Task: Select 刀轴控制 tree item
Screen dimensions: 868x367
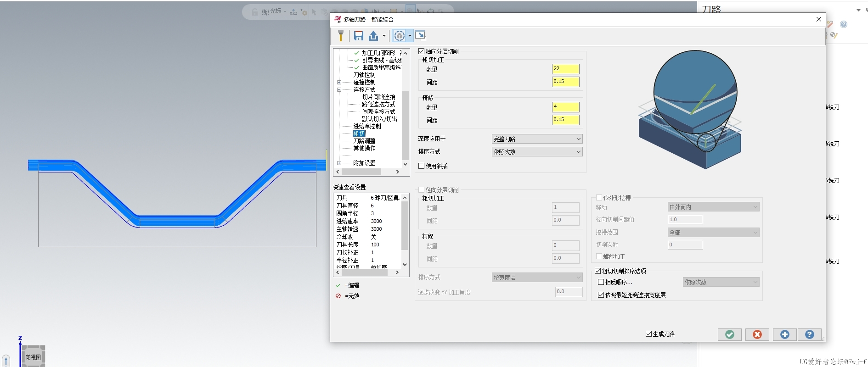Action: [x=364, y=75]
